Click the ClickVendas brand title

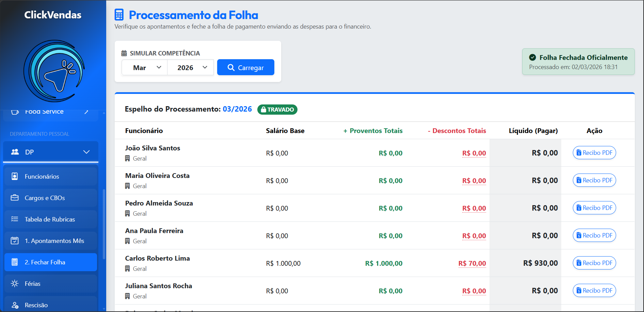[53, 15]
